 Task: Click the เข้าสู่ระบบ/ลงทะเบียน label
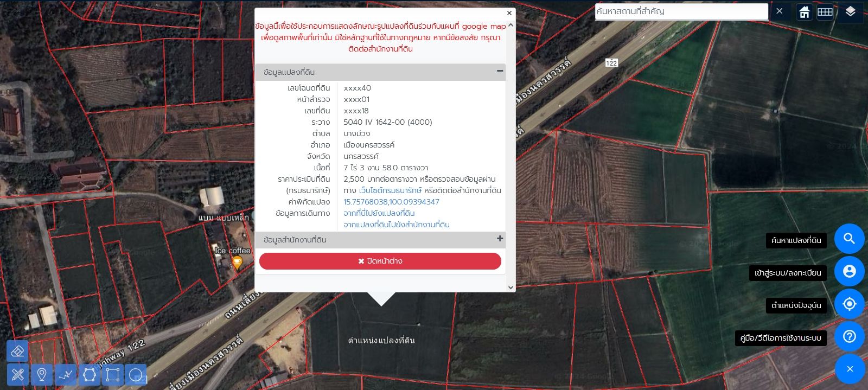click(788, 273)
